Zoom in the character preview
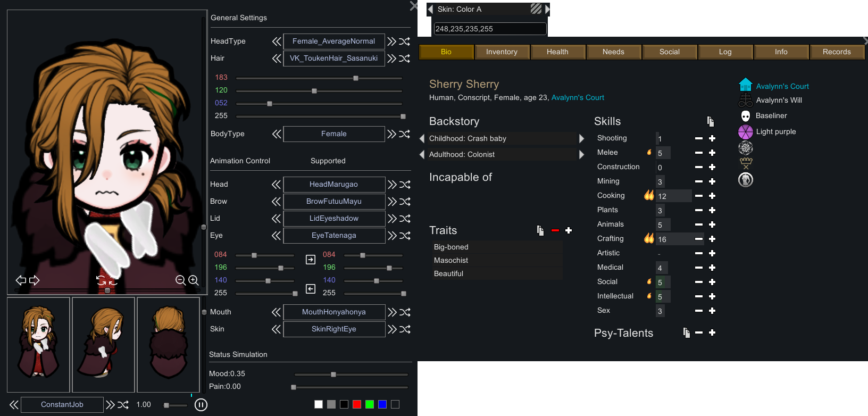 tap(194, 280)
